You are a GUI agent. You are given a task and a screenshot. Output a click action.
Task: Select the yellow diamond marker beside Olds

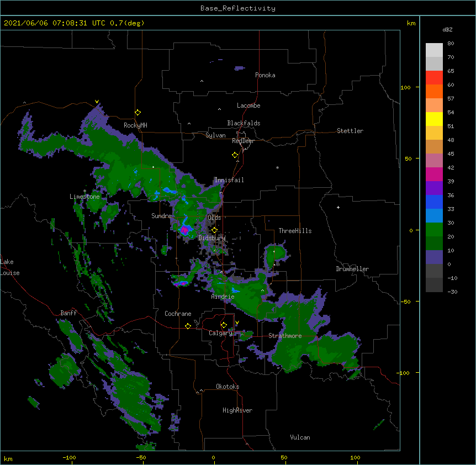tap(214, 230)
